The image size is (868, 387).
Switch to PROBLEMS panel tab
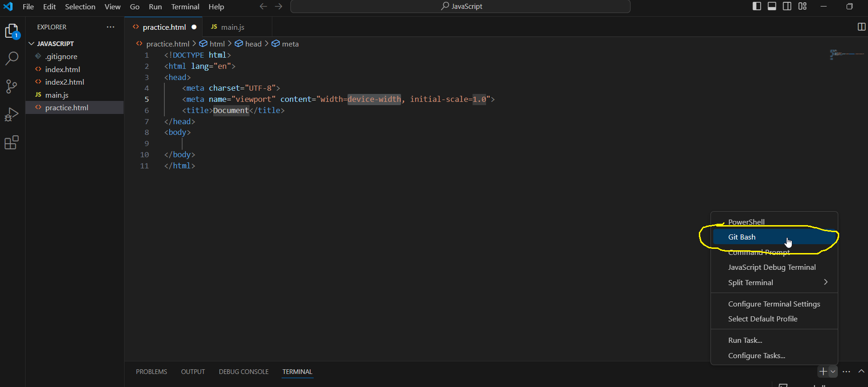[x=151, y=372]
